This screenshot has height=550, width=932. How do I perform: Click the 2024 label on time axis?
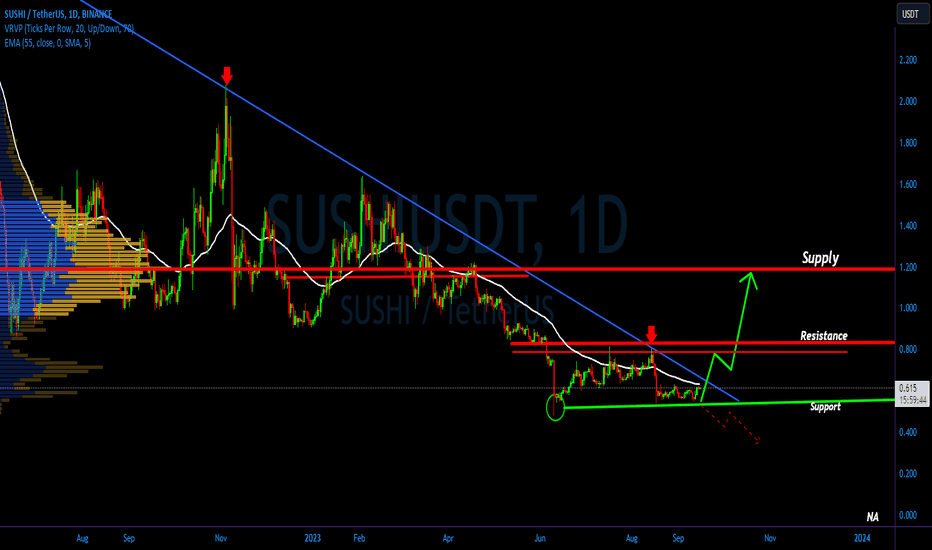pyautogui.click(x=862, y=538)
